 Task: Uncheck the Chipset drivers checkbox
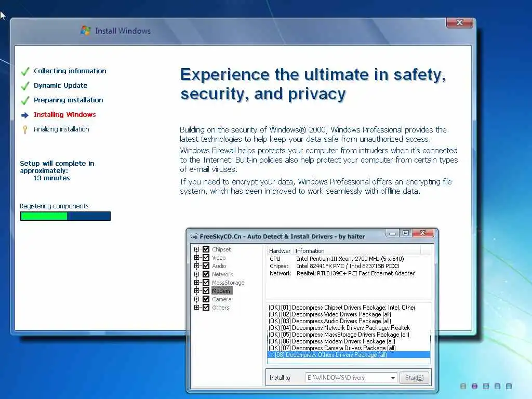(206, 249)
